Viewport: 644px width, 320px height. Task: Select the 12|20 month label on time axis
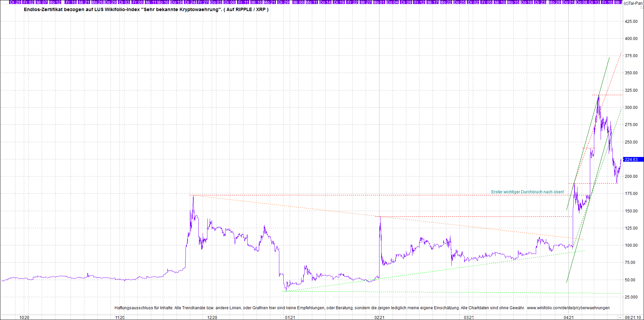[x=212, y=317]
